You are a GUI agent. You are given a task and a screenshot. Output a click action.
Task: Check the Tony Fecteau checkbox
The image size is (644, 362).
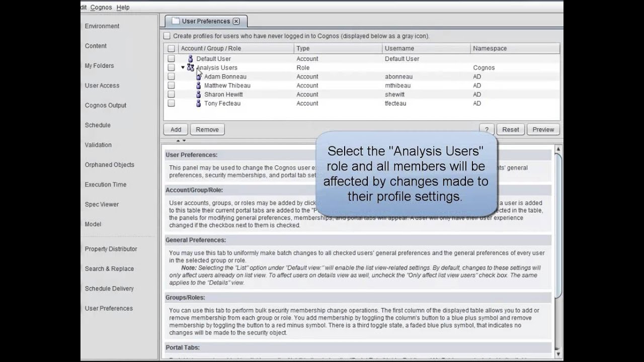(x=171, y=104)
